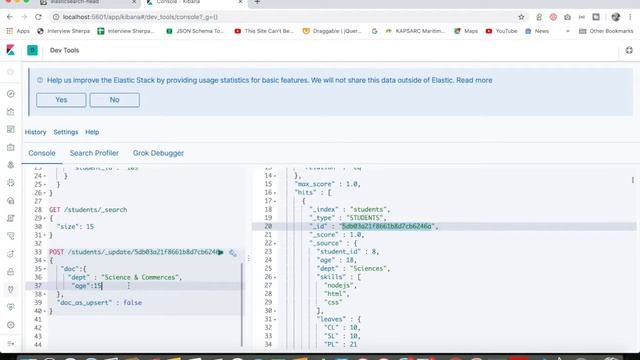Collapse the hits array at output line 16
This screenshot has height=360, width=640.
[x=275, y=193]
